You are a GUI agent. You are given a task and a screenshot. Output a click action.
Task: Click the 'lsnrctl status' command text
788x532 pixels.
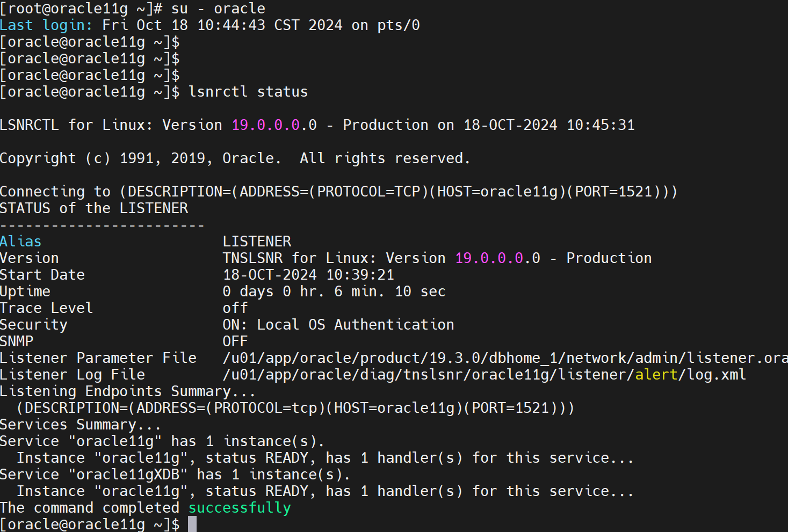pyautogui.click(x=248, y=92)
